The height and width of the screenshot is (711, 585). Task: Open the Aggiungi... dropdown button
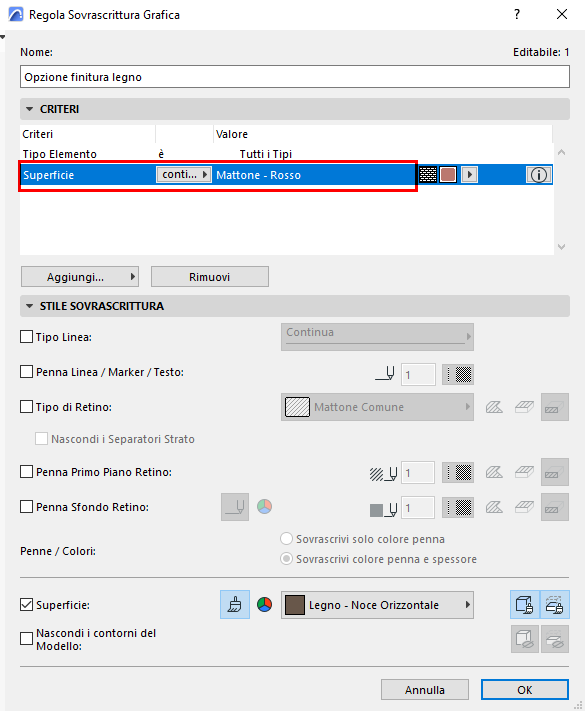[80, 277]
